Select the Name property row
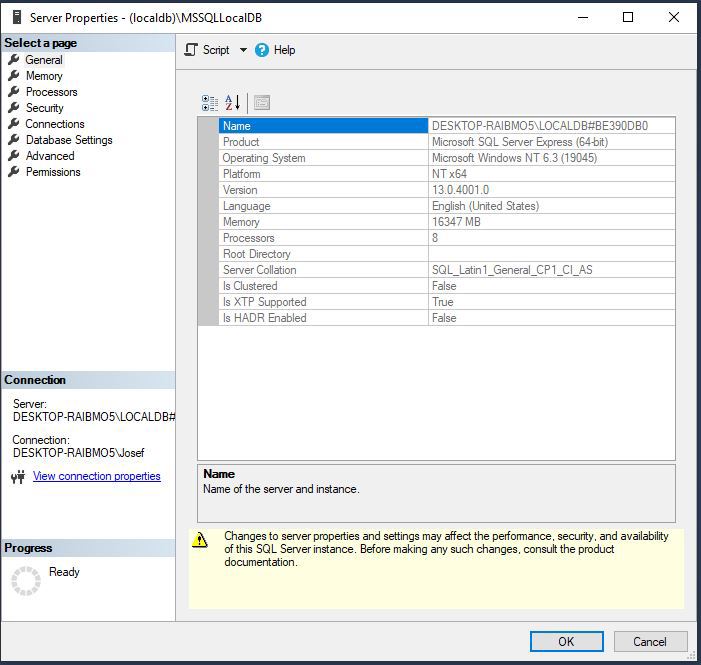This screenshot has height=665, width=701. point(323,126)
